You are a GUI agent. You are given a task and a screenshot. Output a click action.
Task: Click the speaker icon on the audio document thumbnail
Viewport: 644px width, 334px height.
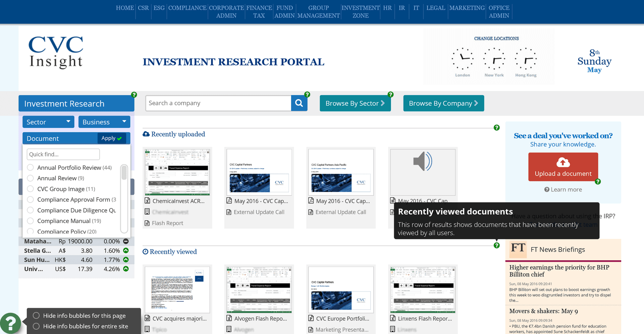422,161
